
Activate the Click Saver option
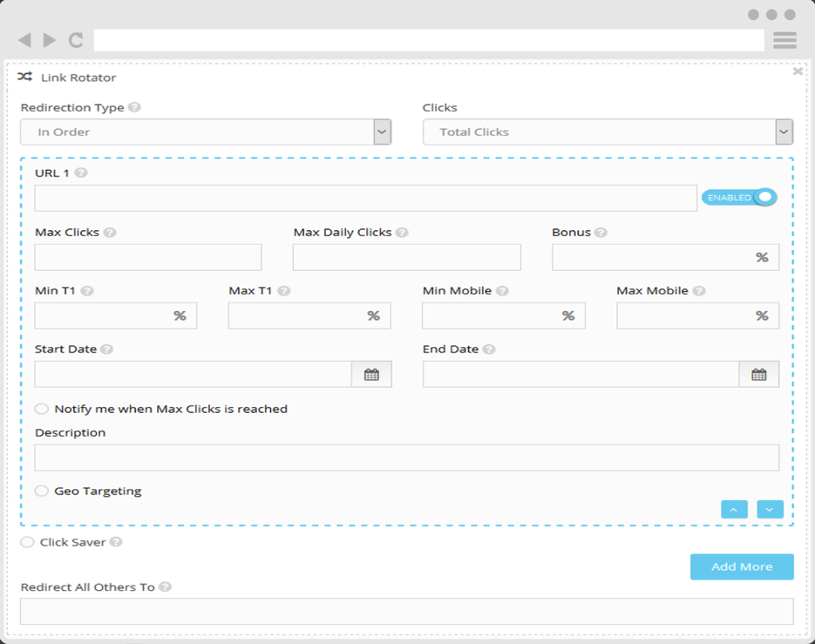click(27, 541)
